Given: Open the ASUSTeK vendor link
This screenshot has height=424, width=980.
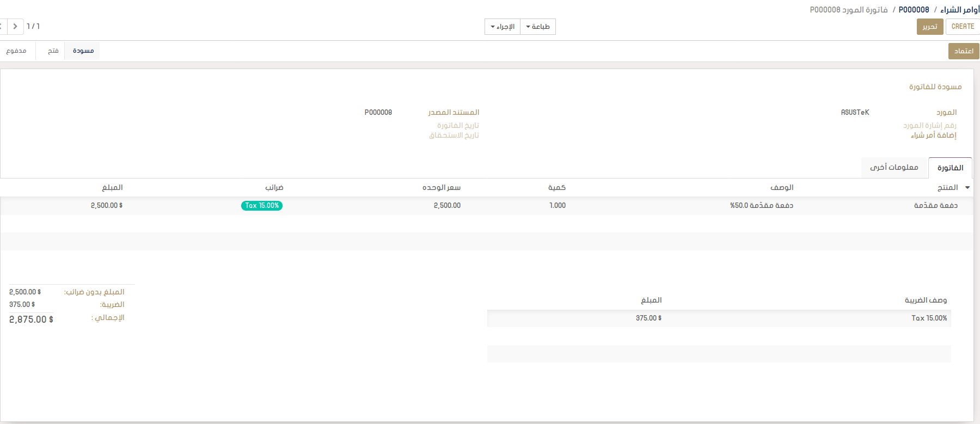Looking at the screenshot, I should click(855, 112).
